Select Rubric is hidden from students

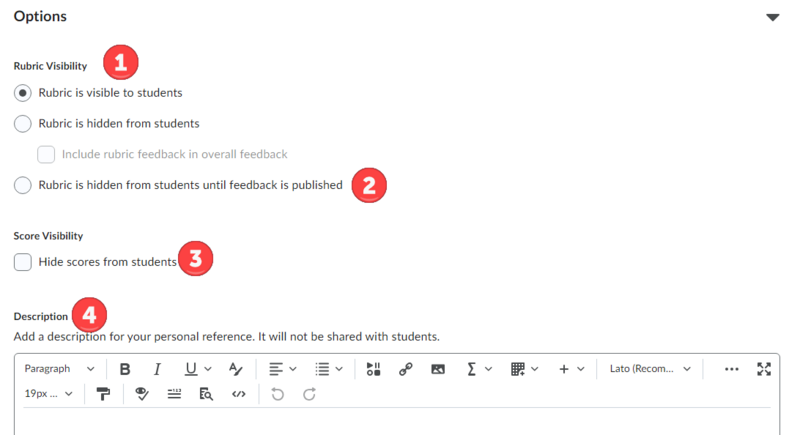[x=22, y=124]
